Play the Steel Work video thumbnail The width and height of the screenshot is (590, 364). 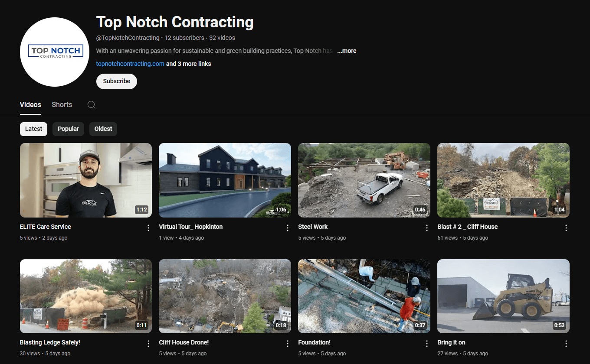(364, 180)
